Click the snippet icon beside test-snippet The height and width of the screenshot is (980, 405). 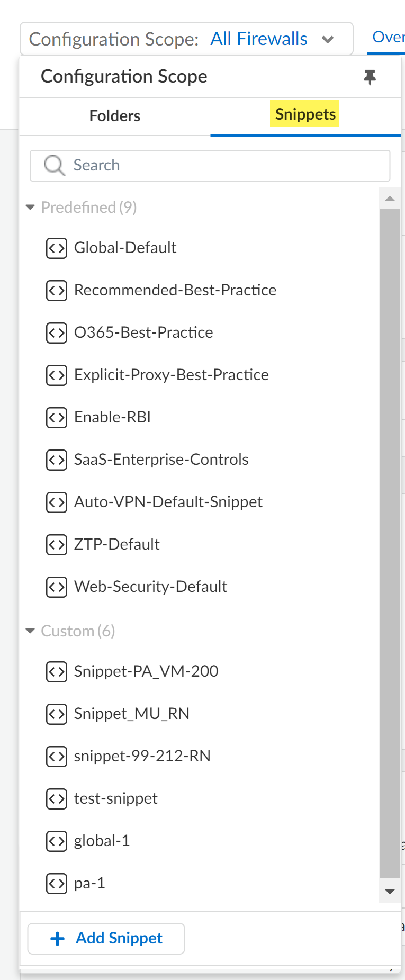coord(57,798)
